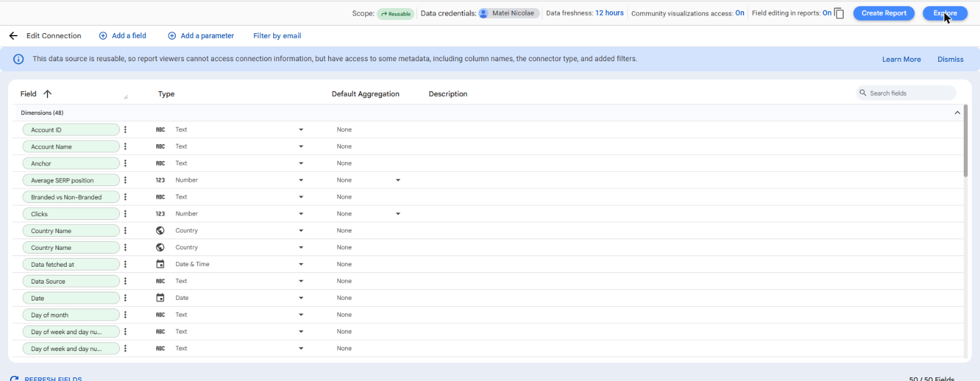
Task: Click the plus icon of Add a field
Action: pyautogui.click(x=103, y=36)
